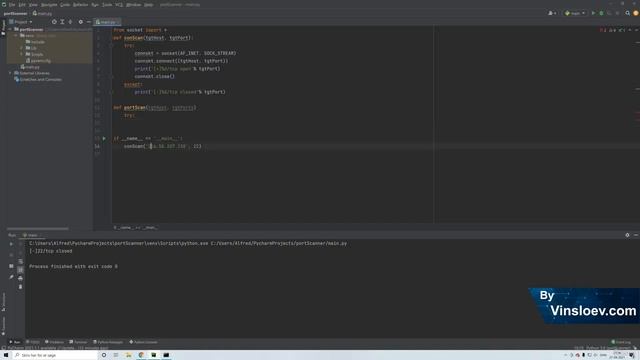Select Scratches and Consoles node
This screenshot has width=640, height=360.
coord(38,79)
